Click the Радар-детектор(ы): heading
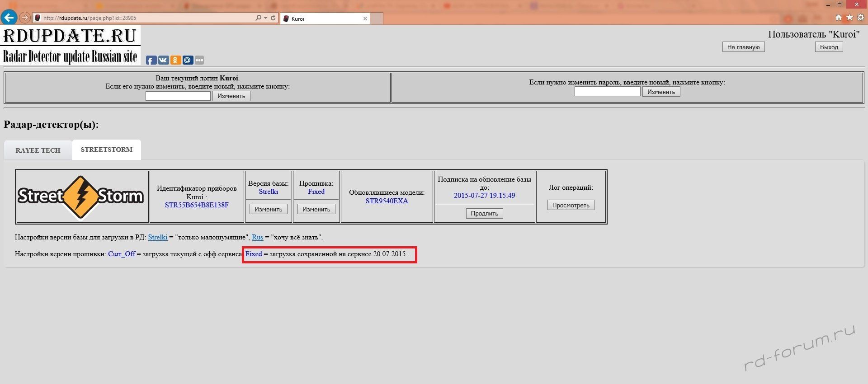This screenshot has height=384, width=868. tap(51, 125)
